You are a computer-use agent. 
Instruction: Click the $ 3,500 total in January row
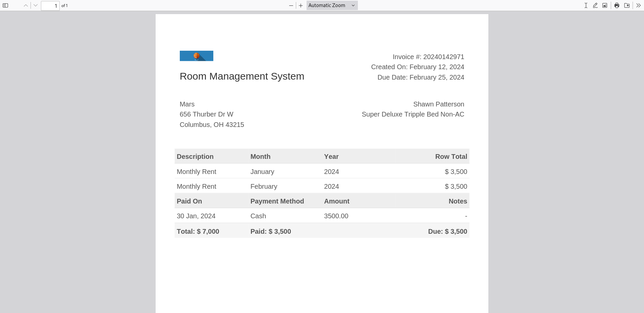(x=456, y=172)
